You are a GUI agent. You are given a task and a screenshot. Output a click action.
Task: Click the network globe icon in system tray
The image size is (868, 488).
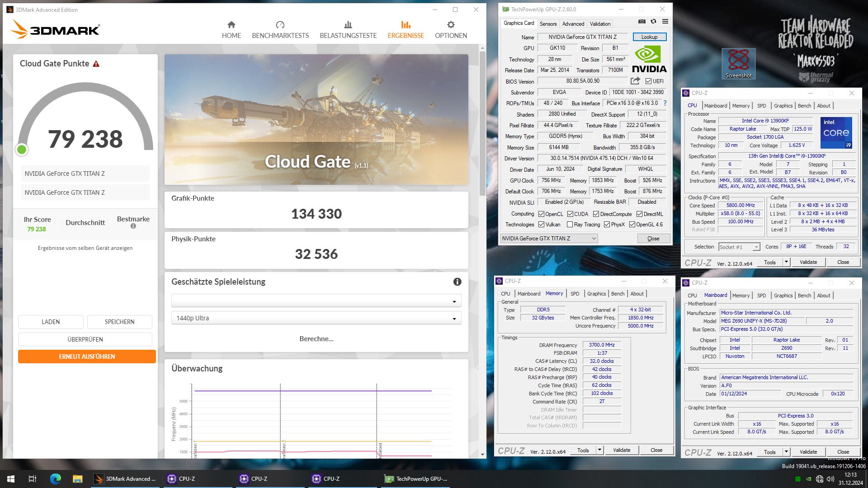point(820,479)
